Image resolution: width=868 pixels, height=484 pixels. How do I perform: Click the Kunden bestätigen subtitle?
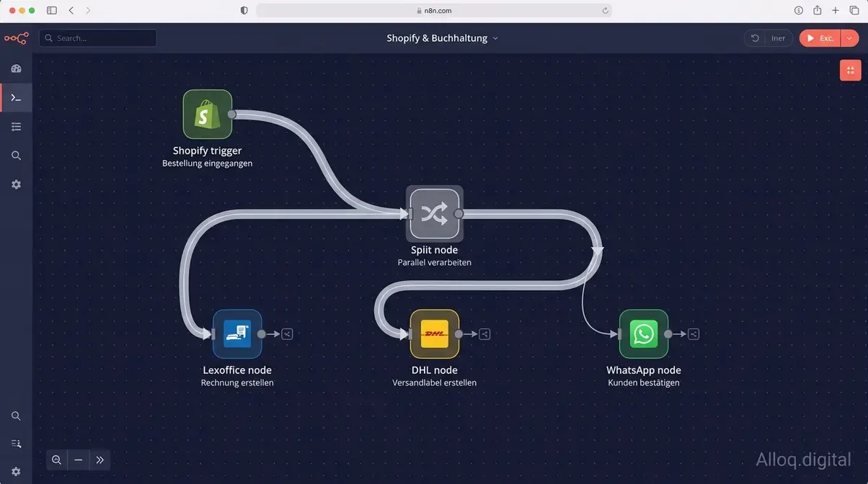point(644,383)
